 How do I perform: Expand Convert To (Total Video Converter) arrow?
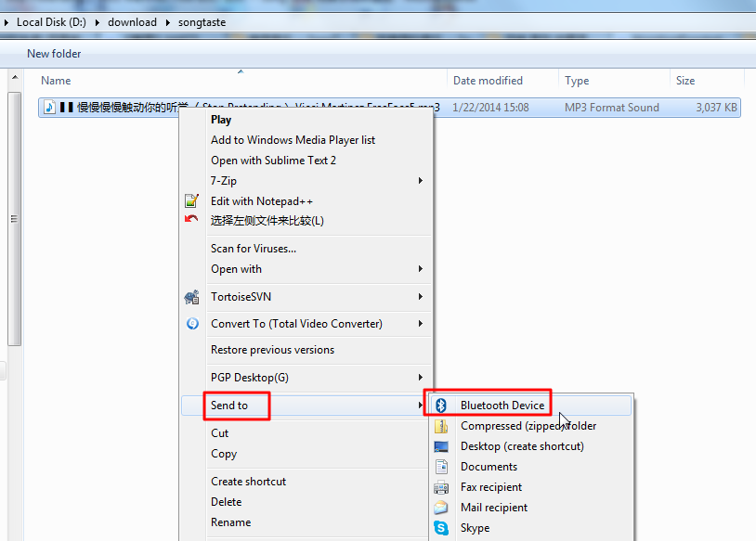421,324
